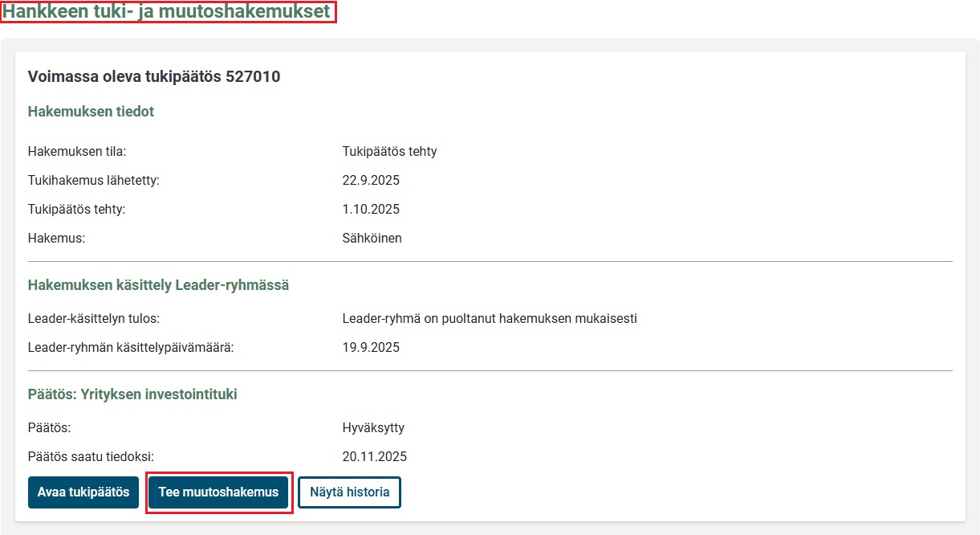
Task: Click the sent date 22.9.2025
Action: point(369,180)
